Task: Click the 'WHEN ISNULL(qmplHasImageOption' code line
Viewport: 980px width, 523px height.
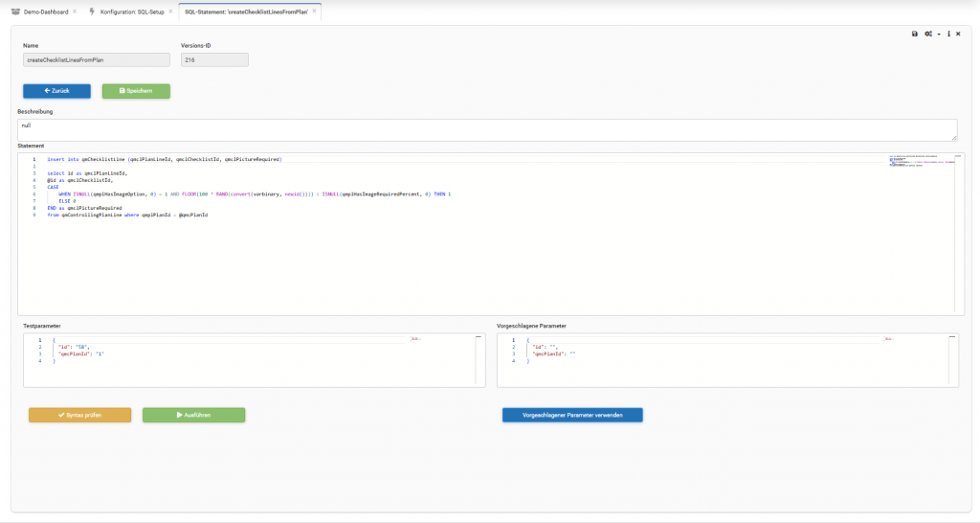Action: pyautogui.click(x=255, y=193)
